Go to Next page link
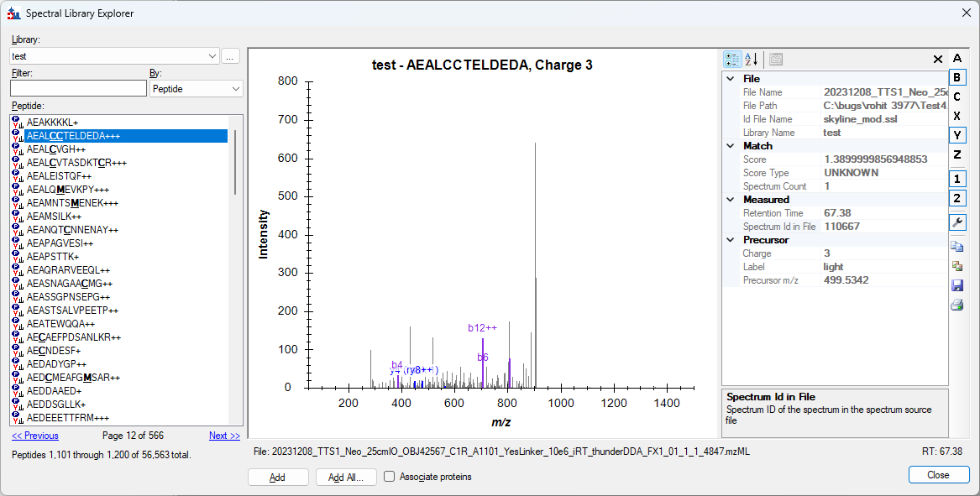 coord(224,436)
